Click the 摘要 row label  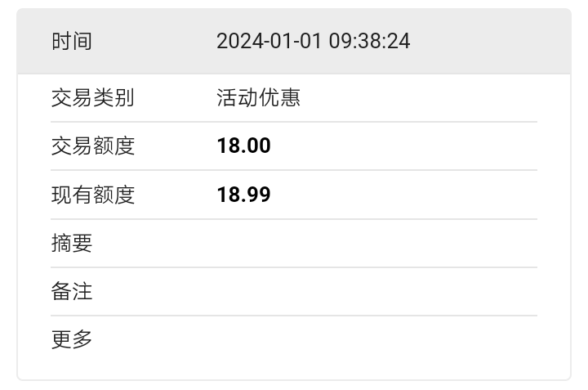72,243
